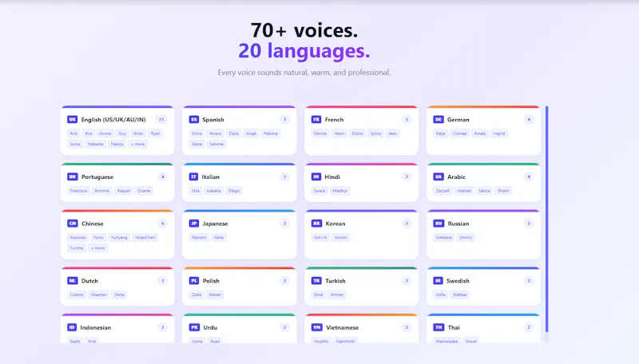Viewport: 639px width, 364px height.
Task: Click the SA badge beside Arabic
Action: point(439,176)
